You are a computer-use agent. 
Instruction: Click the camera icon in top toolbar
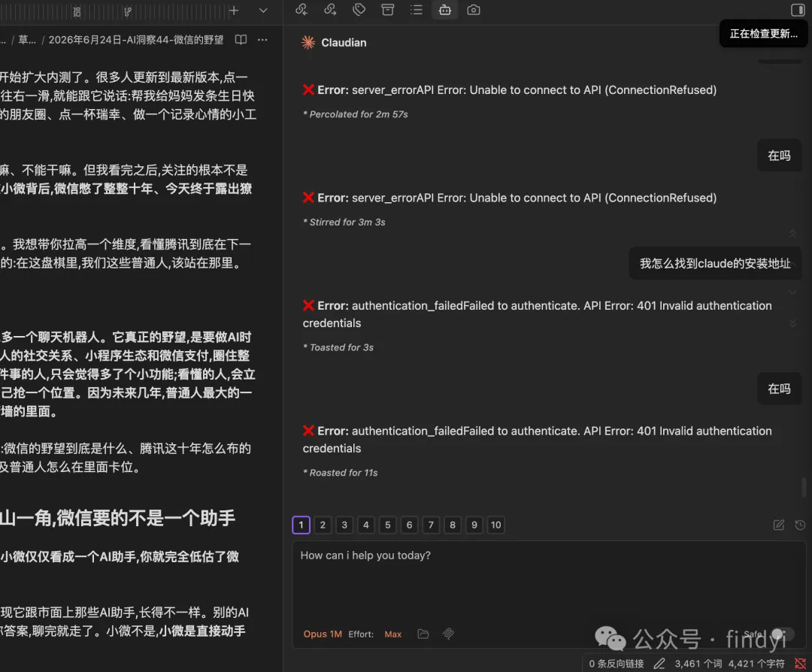pos(474,10)
